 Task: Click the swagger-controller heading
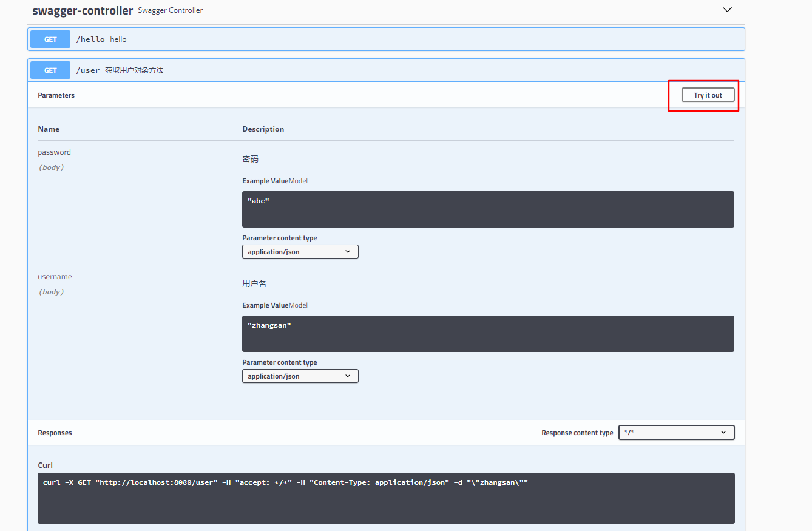coord(83,10)
